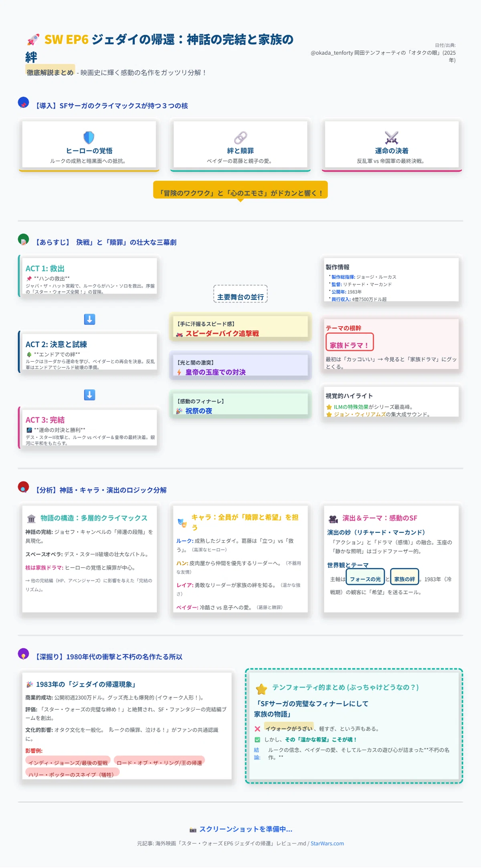Image resolution: width=481 pixels, height=868 pixels.
Task: Click the rocket icon beside SW EP6 title
Action: pyautogui.click(x=33, y=40)
